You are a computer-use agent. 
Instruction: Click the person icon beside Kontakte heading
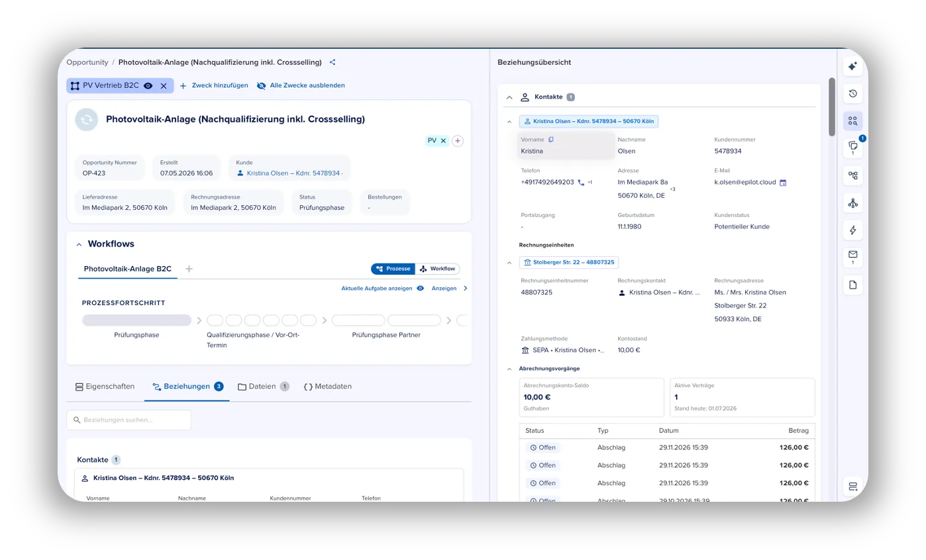click(x=525, y=97)
